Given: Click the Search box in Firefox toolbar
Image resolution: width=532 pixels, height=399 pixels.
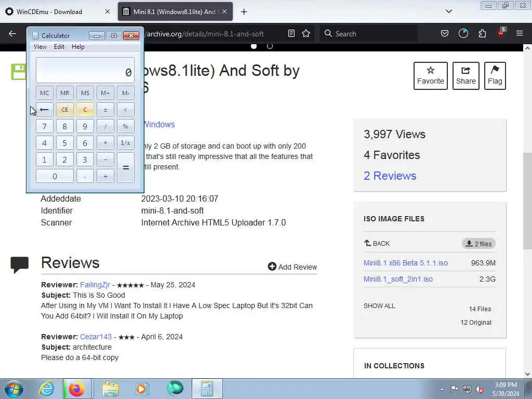Looking at the screenshot, I should (368, 34).
